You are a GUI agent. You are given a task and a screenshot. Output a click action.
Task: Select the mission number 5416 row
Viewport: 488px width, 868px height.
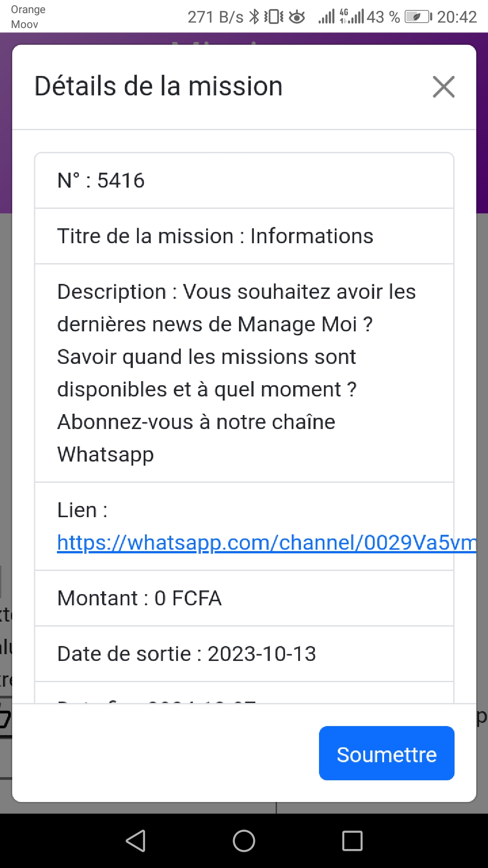point(244,181)
